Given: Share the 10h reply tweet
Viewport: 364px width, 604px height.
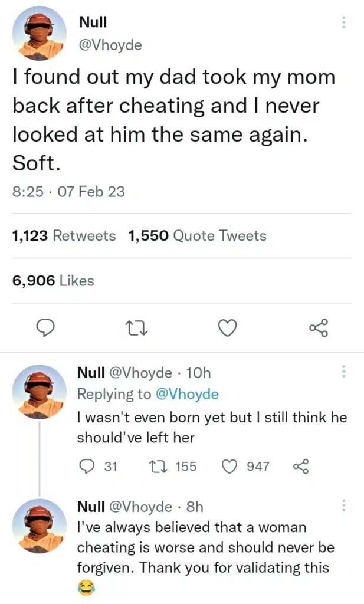Looking at the screenshot, I should (x=301, y=467).
